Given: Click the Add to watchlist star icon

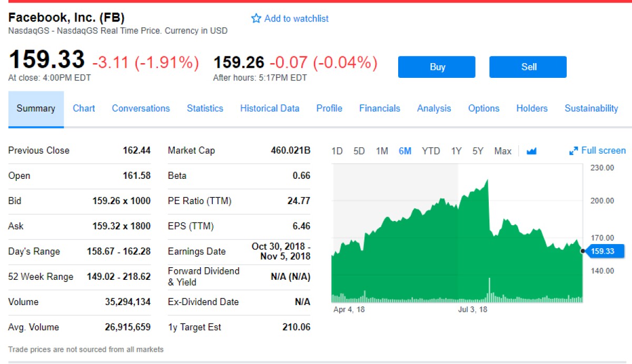Looking at the screenshot, I should pyautogui.click(x=256, y=18).
